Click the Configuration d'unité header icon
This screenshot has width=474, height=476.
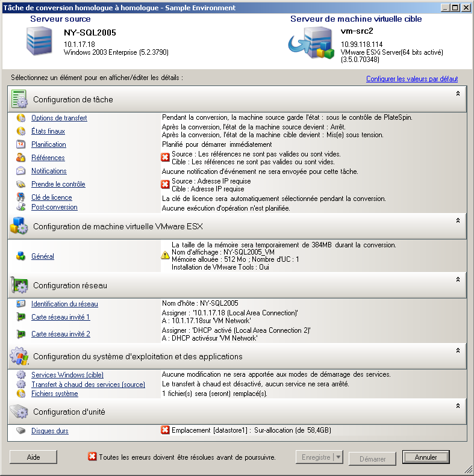[19, 412]
